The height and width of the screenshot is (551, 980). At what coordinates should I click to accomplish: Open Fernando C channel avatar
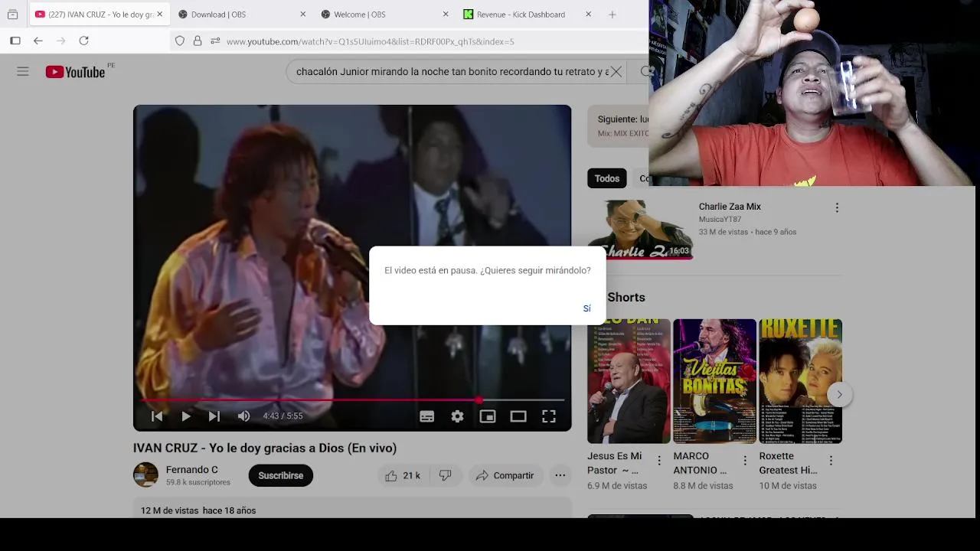point(145,475)
